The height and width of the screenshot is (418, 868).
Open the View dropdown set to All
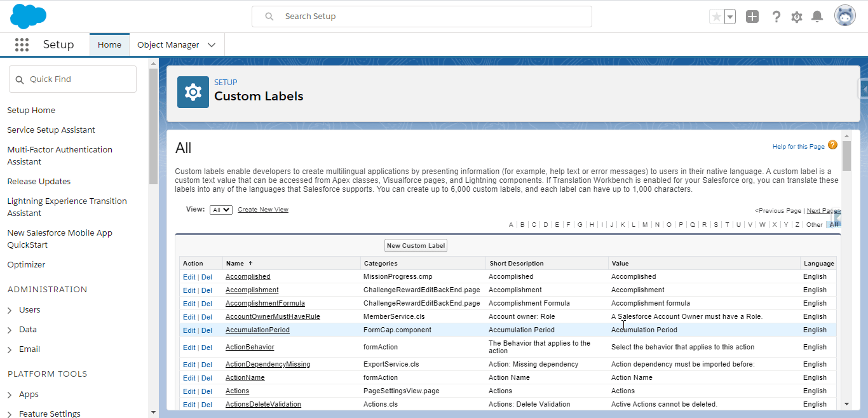(x=221, y=210)
